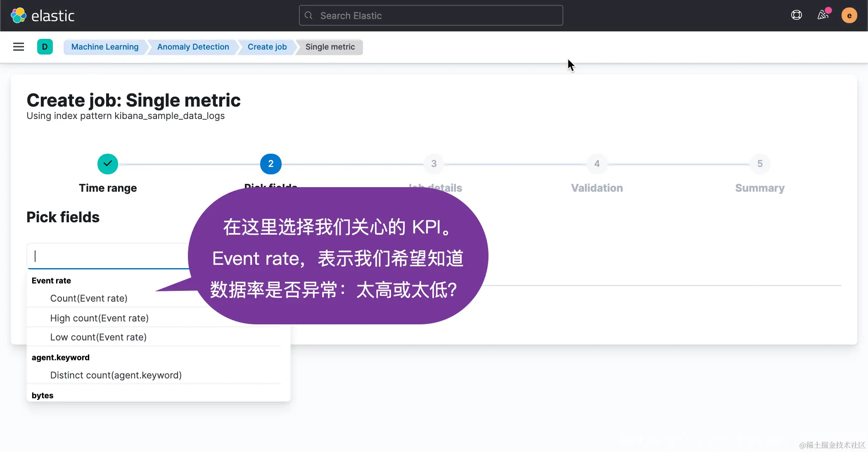Open Machine Learning breadcrumb
The height and width of the screenshot is (452, 868).
coord(104,47)
